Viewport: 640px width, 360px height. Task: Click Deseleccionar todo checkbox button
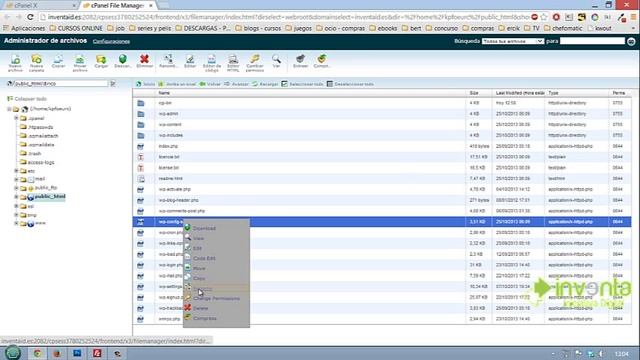click(x=350, y=84)
